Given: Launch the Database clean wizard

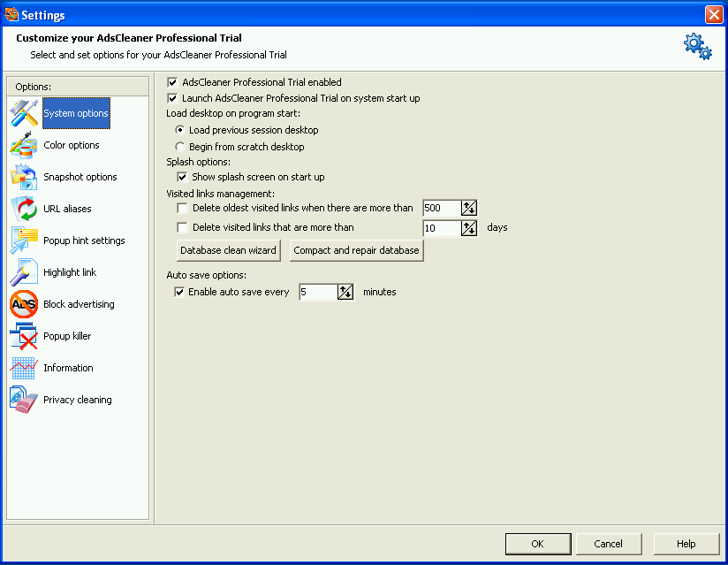Looking at the screenshot, I should (x=229, y=250).
